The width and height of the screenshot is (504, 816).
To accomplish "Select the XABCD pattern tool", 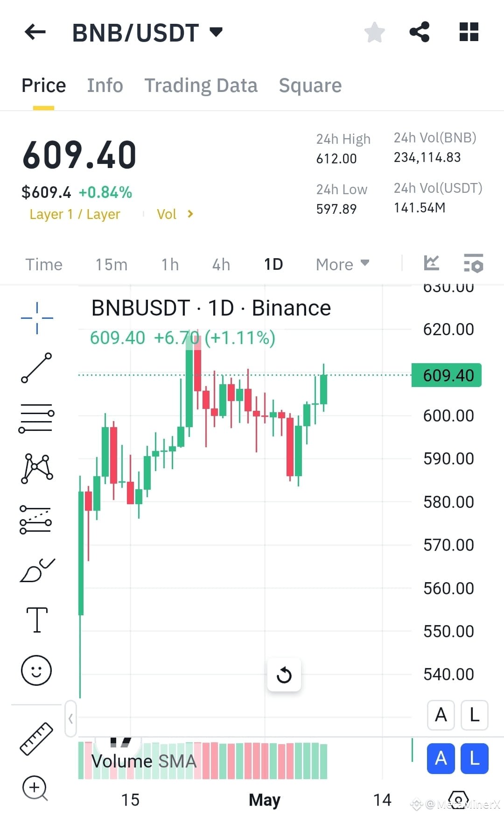I will [x=37, y=468].
